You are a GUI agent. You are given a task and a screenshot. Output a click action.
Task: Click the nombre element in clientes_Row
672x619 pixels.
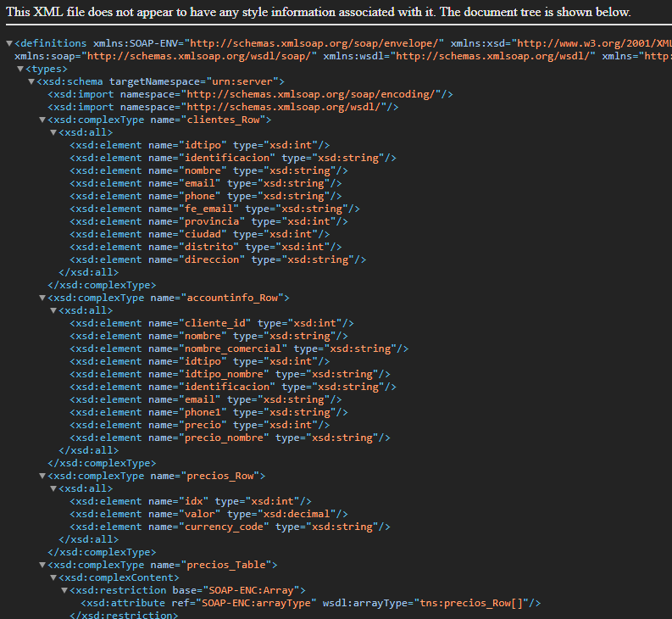[208, 170]
